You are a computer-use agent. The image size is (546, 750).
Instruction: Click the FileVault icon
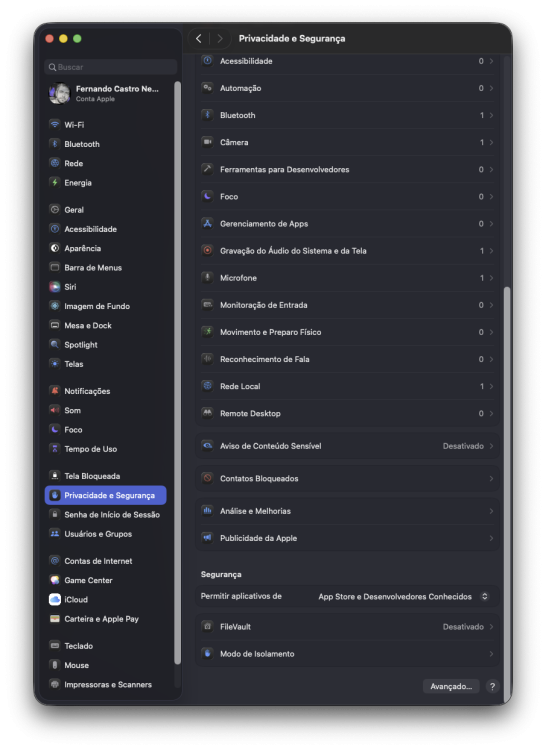point(207,627)
